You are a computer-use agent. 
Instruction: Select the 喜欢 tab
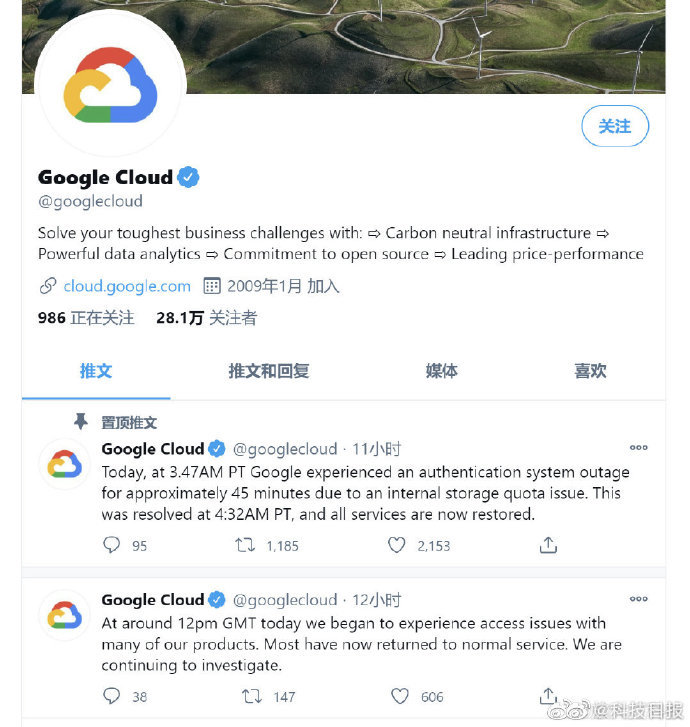click(590, 371)
